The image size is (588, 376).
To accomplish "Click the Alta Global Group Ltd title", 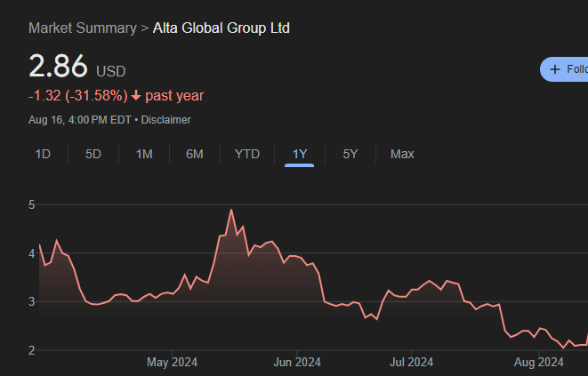I will pos(222,28).
